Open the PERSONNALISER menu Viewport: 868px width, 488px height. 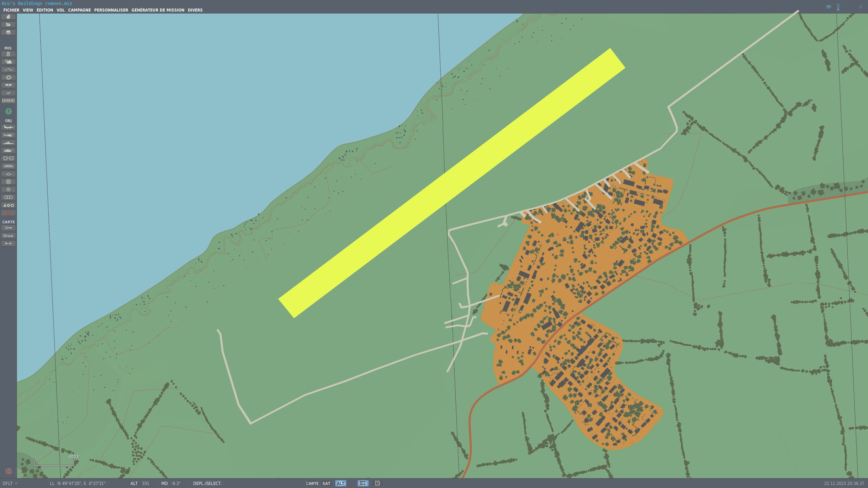[x=111, y=10]
